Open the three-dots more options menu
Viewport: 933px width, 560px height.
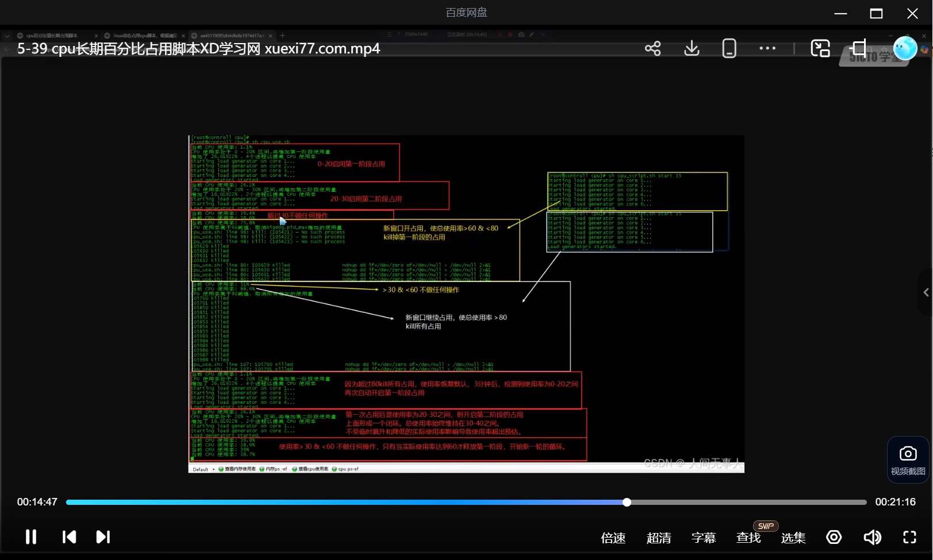pos(767,49)
